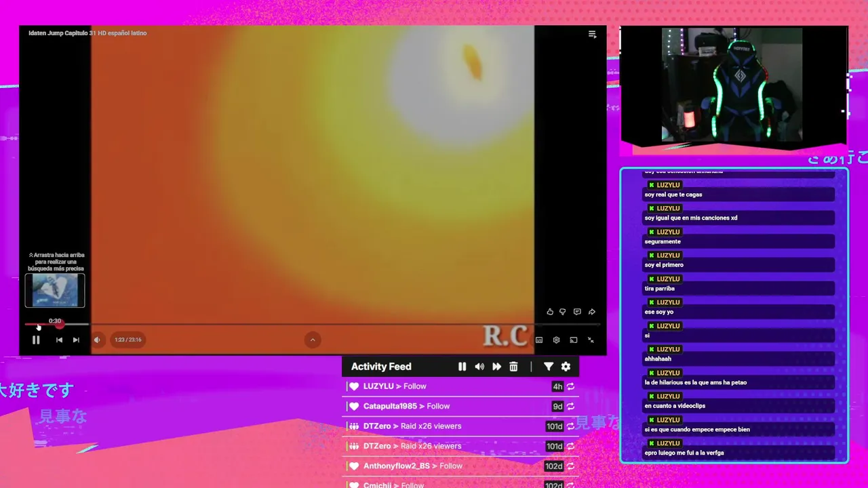Click Kick badge beside LUZYLU above 'tira parriba'
The image size is (868, 488).
[652, 279]
